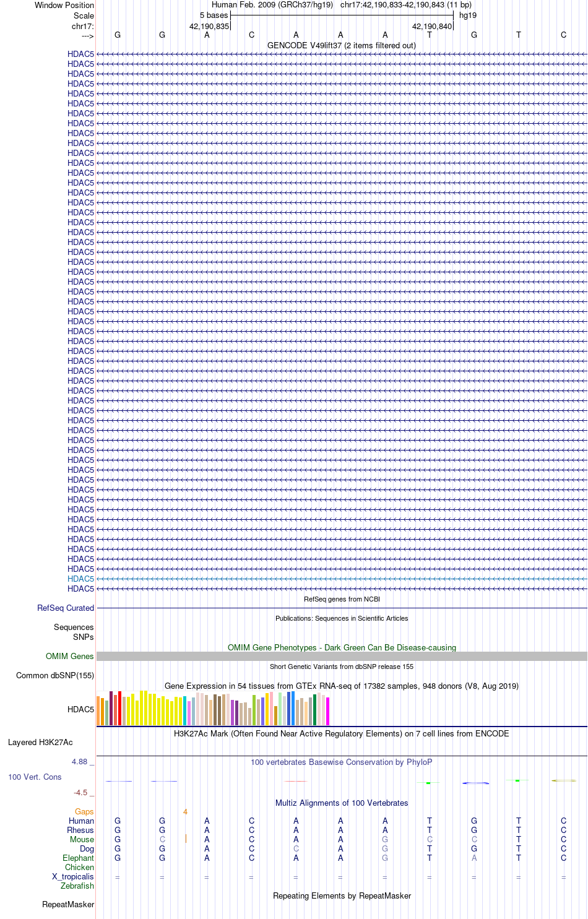Click the Mouse alignment row label
Viewport: 588px width, 919px height.
click(82, 840)
